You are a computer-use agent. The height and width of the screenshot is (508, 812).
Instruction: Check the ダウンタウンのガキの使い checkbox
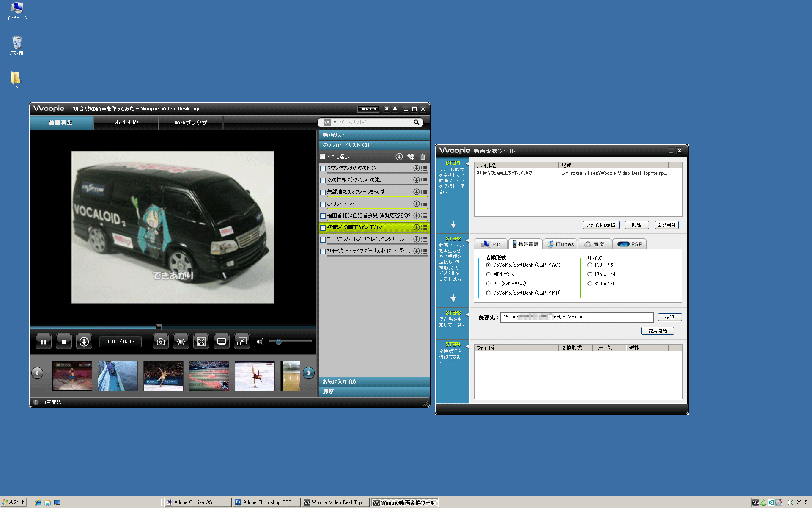[323, 168]
